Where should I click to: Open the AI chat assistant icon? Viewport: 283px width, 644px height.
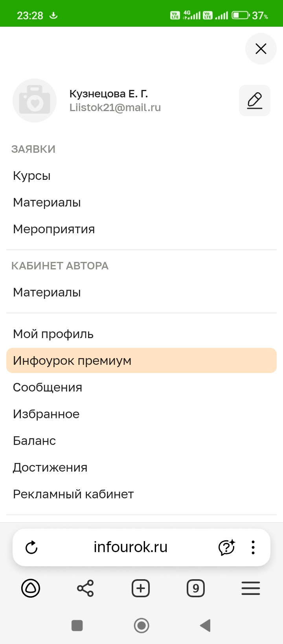point(226,547)
